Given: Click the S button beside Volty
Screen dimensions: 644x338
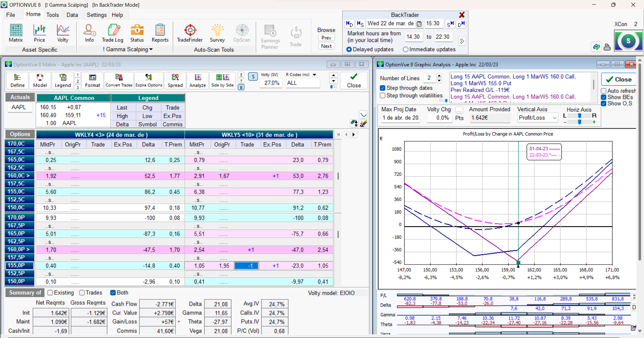Looking at the screenshot, I should click(253, 77).
